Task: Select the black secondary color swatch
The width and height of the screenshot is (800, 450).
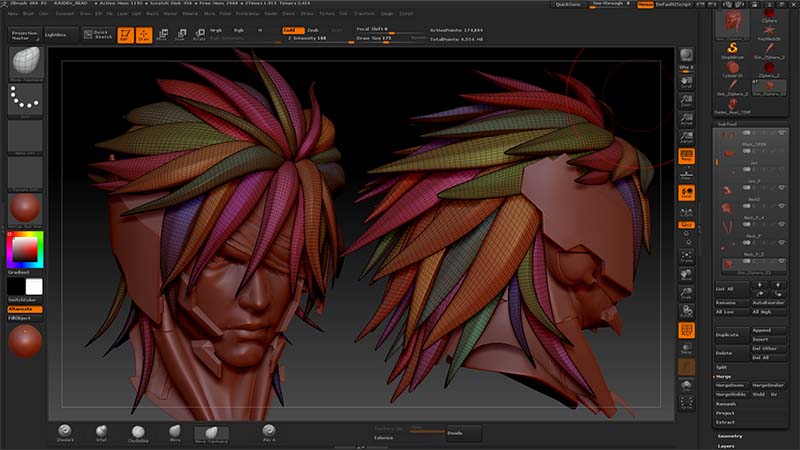Action: (16, 286)
